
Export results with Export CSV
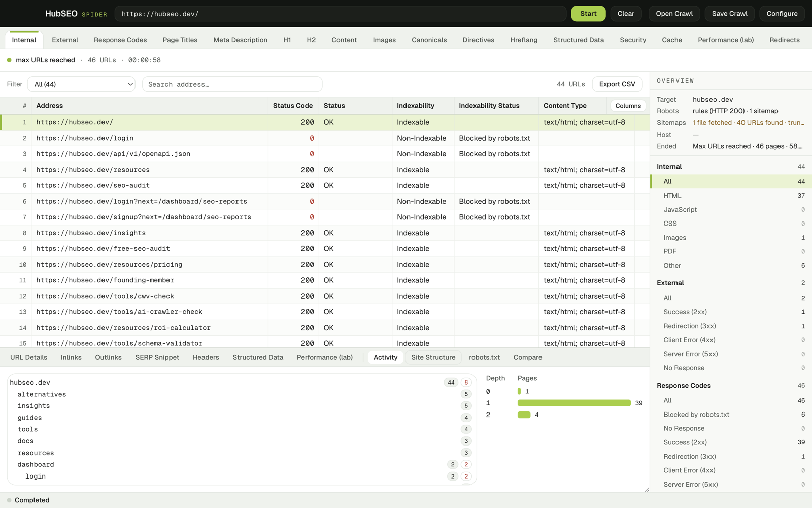[617, 84]
